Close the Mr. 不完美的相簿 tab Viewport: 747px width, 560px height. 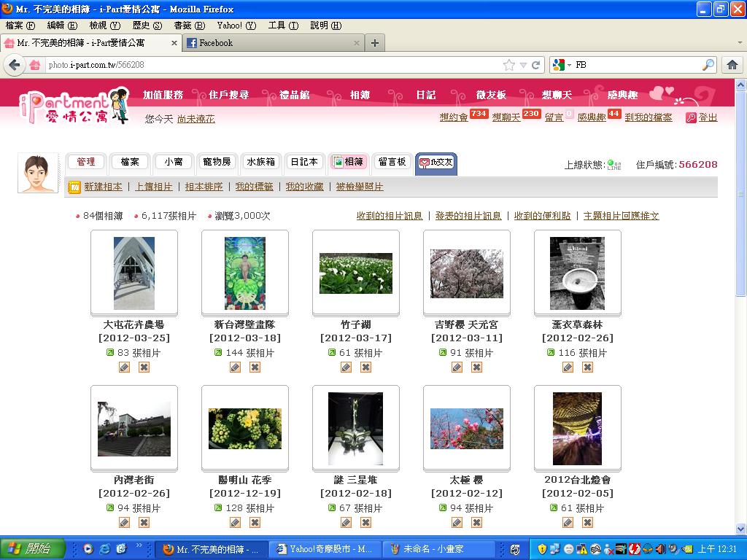click(174, 43)
